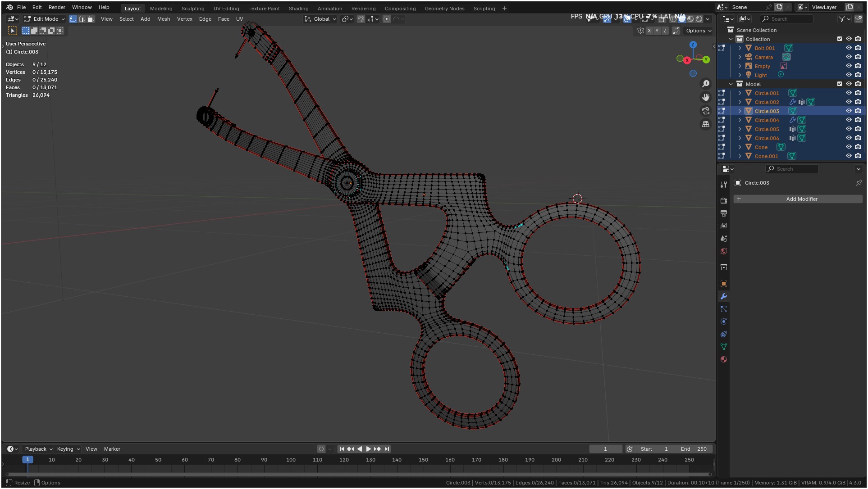This screenshot has height=489, width=868.
Task: Switch to the Sculpting workspace tab
Action: pos(192,9)
